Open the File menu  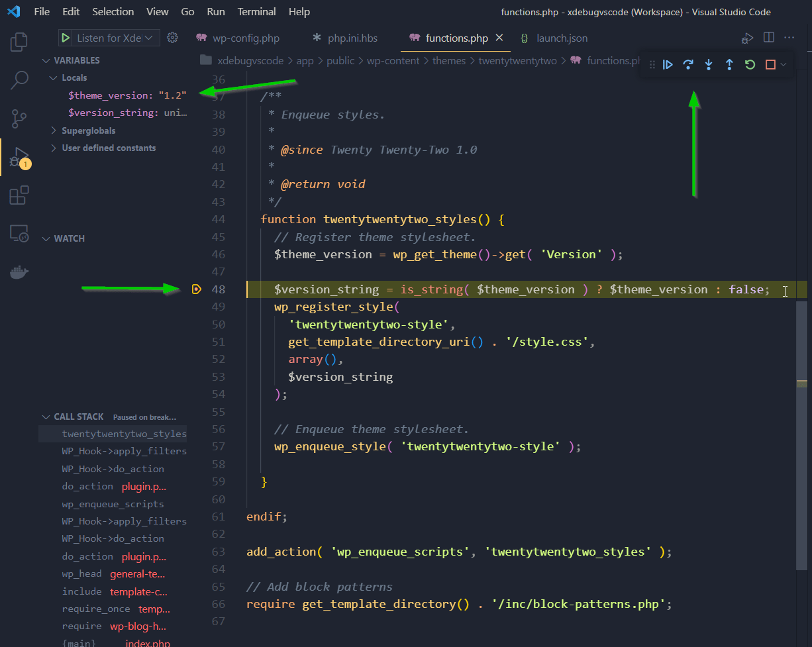click(41, 12)
